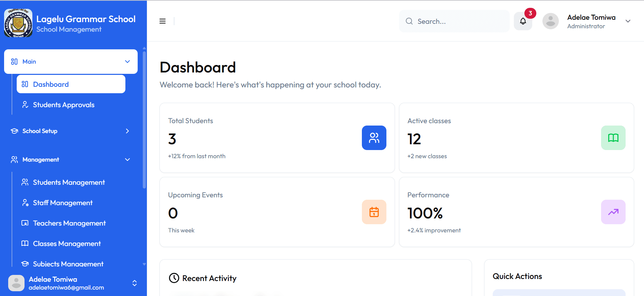Open Classes Management page

click(x=71, y=244)
